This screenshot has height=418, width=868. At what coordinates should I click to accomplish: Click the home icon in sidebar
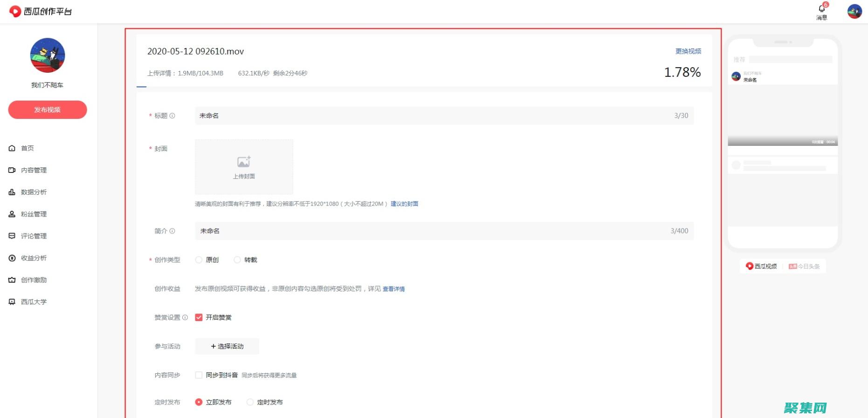coord(12,148)
